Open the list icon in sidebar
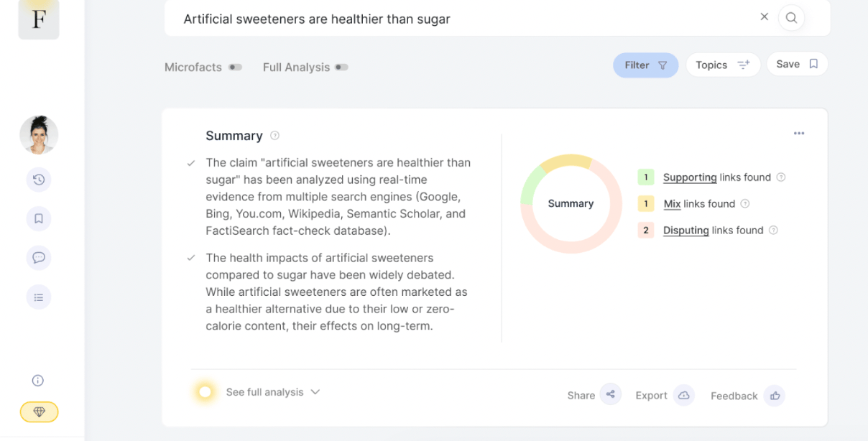Viewport: 868px width, 441px height. [39, 297]
